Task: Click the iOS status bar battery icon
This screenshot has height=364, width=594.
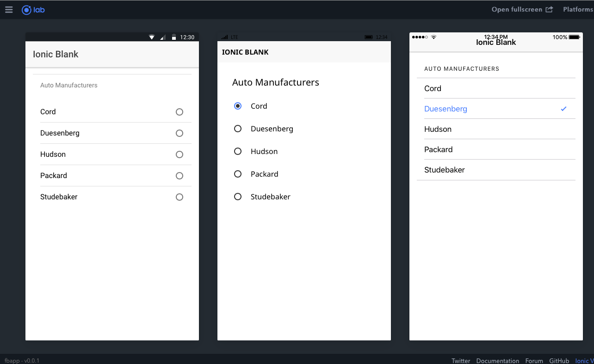Action: pos(574,37)
